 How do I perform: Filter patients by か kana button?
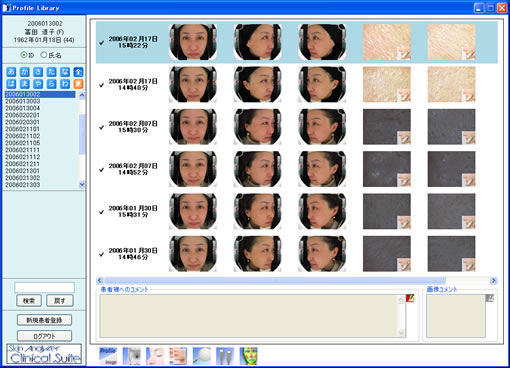click(24, 72)
